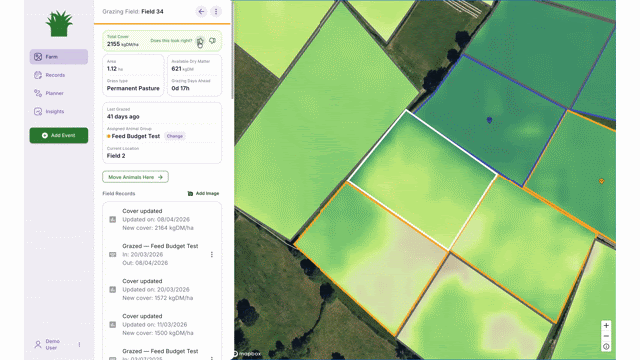
Task: Click the Total Cover 2155 value
Action: tap(122, 44)
